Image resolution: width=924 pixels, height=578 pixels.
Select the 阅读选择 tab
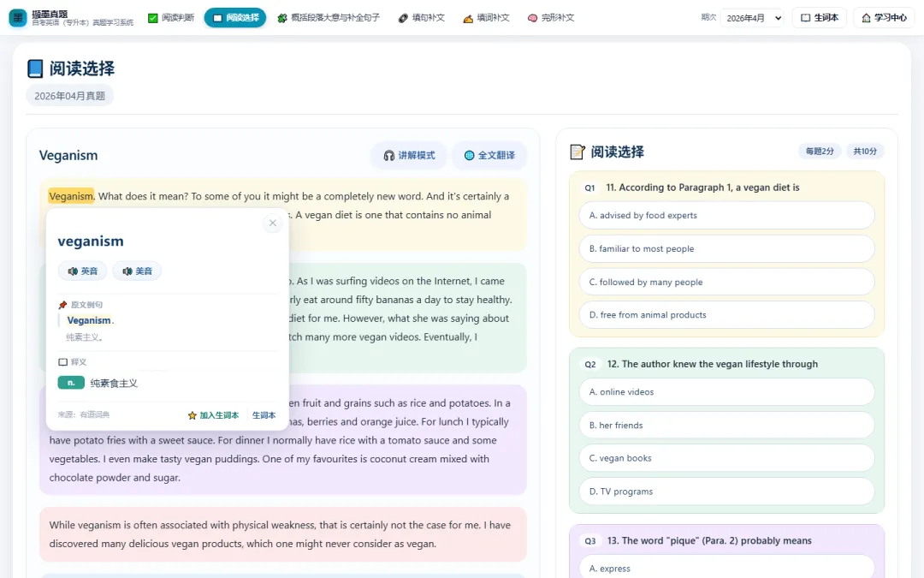click(235, 18)
